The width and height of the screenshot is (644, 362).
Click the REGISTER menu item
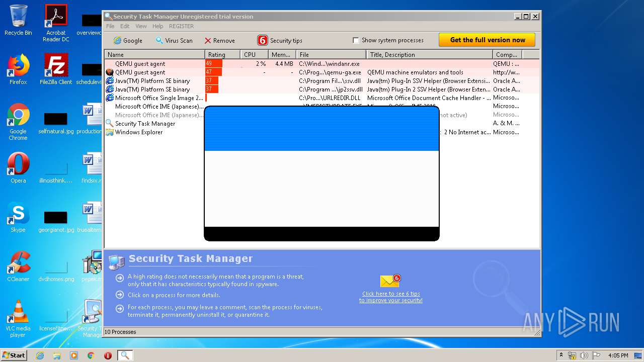point(181,26)
